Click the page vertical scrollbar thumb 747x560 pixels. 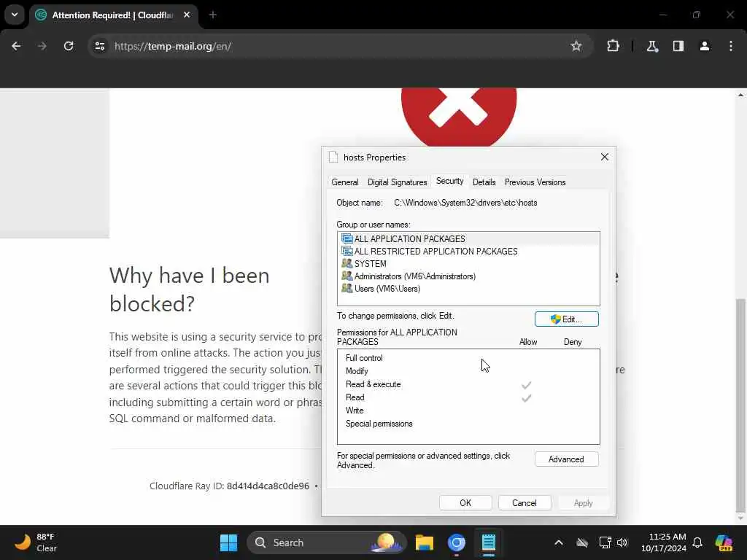(740, 405)
